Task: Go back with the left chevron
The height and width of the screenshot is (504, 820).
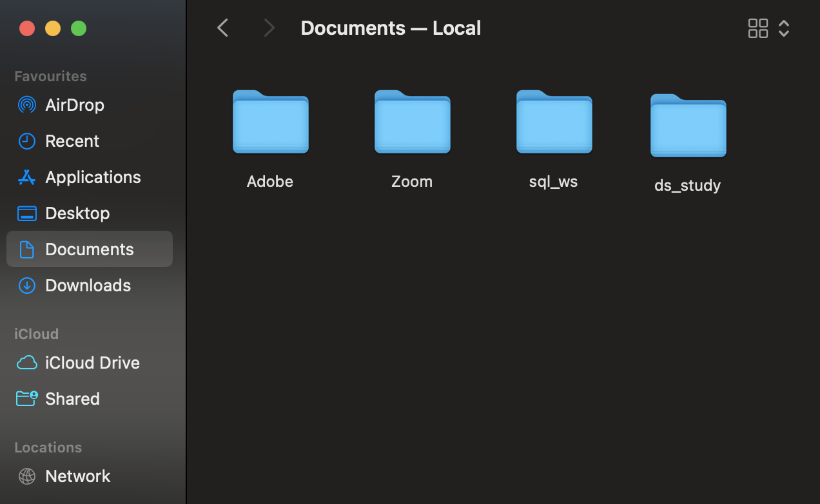Action: (x=223, y=28)
